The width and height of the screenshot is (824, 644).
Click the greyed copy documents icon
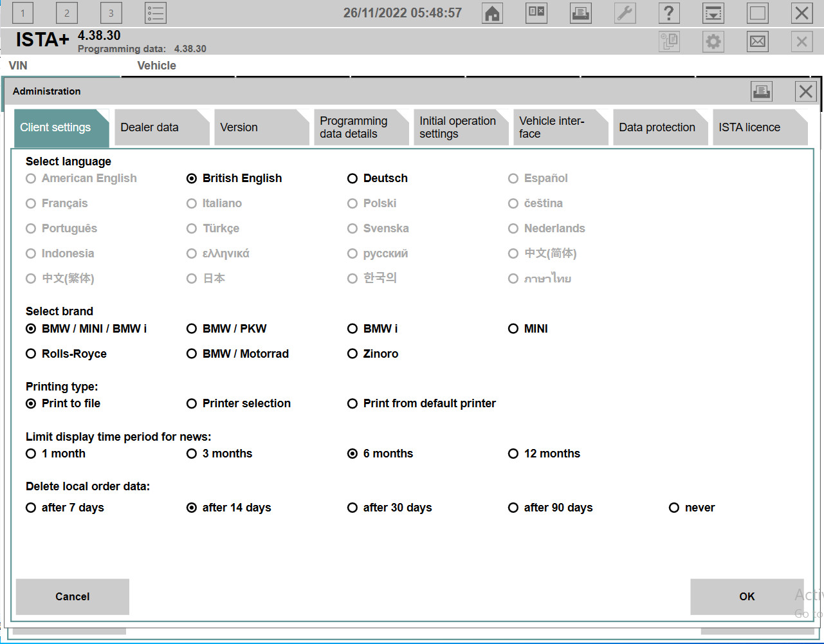coord(670,42)
